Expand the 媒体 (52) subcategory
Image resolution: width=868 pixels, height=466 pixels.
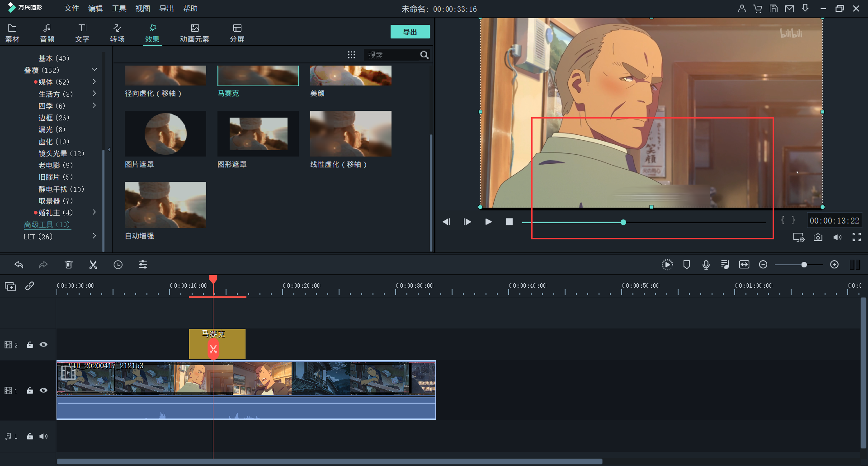pyautogui.click(x=94, y=82)
